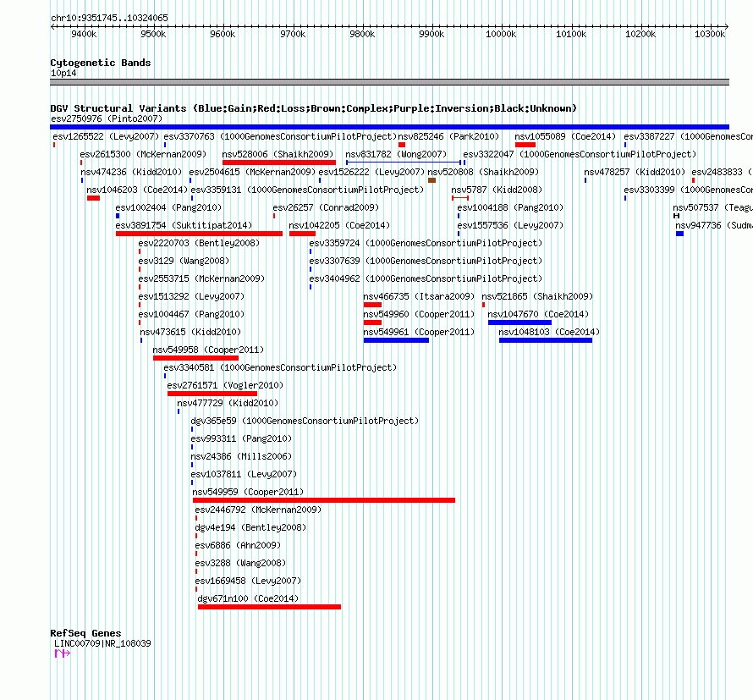This screenshot has height=700, width=753.
Task: Click the nsv5787 red bracket variant glyph
Action: pyautogui.click(x=460, y=198)
